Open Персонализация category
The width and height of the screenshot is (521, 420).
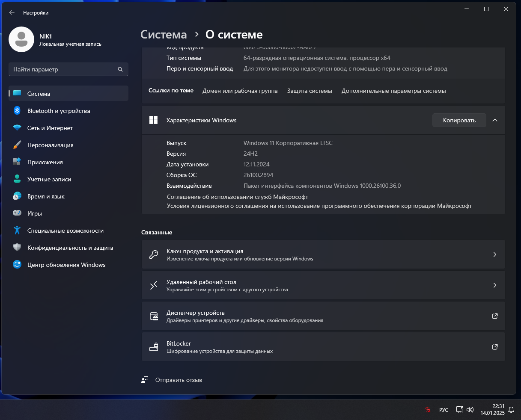[x=68, y=145]
